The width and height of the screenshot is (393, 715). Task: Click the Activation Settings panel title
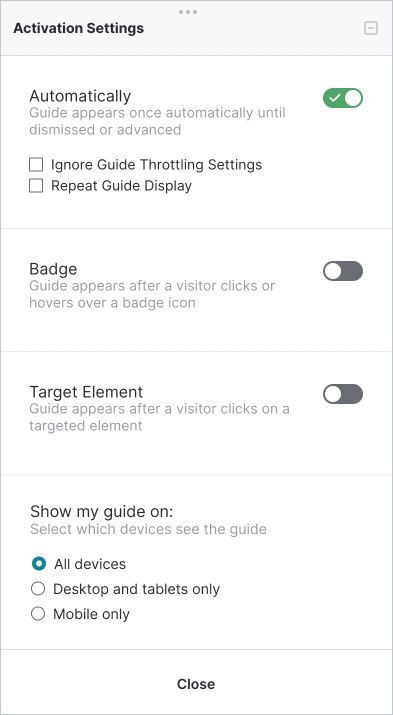tap(78, 28)
